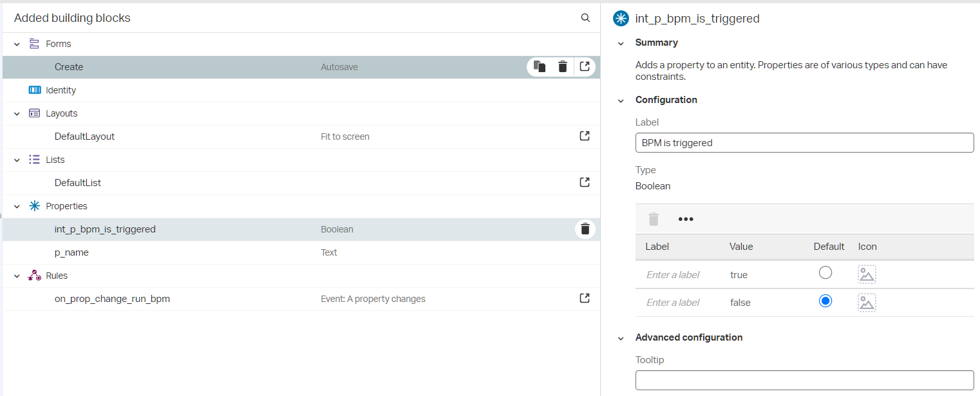
Task: Choose an icon image for the true value
Action: pyautogui.click(x=867, y=274)
